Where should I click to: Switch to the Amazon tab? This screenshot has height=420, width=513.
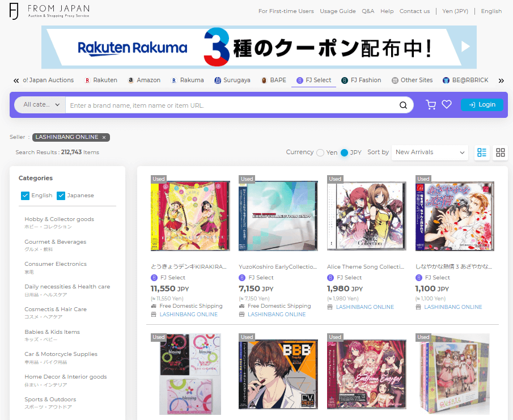144,80
